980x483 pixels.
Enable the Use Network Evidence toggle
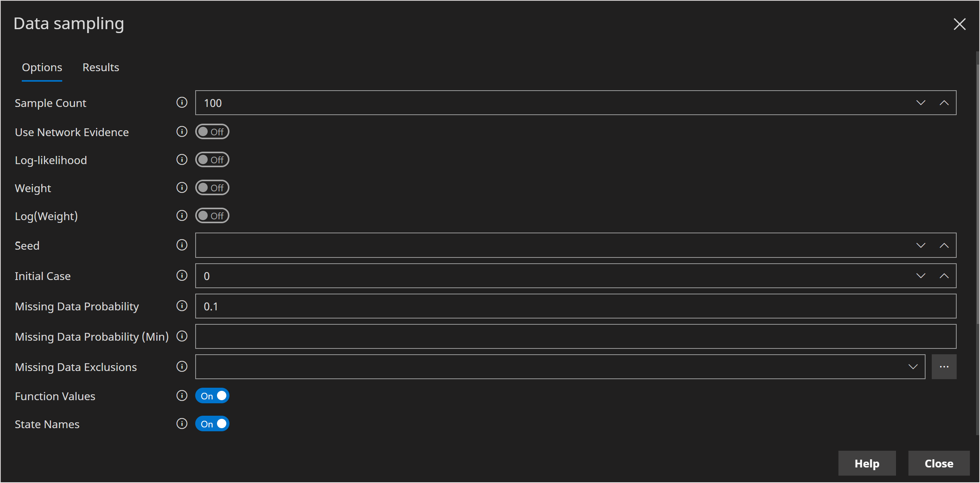tap(212, 131)
